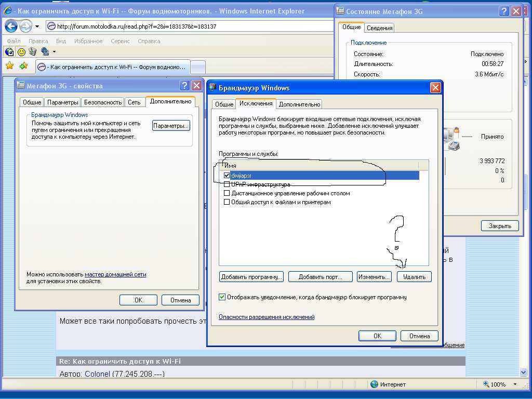The image size is (532, 399).
Task: Open the Безопасность tab in Мегафон 3G свойства
Action: (103, 102)
